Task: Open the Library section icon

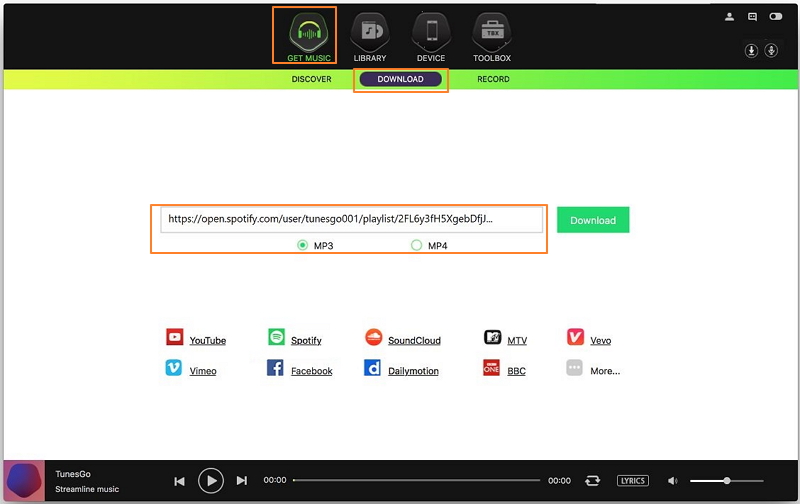Action: pos(370,32)
